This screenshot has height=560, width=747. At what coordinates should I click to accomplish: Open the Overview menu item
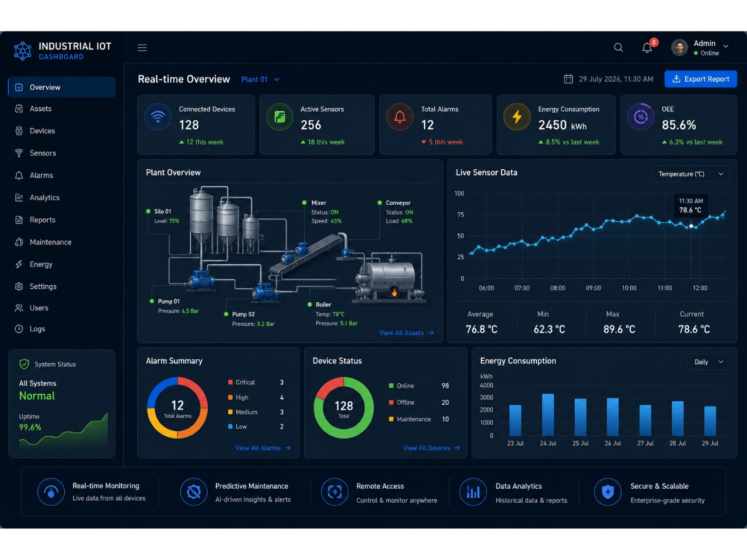(62, 87)
